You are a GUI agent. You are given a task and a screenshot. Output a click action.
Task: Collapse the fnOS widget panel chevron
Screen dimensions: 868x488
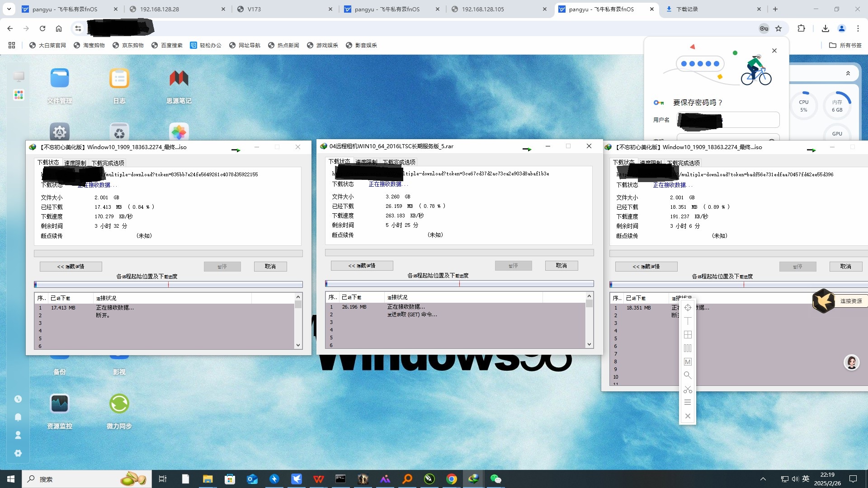coord(848,73)
